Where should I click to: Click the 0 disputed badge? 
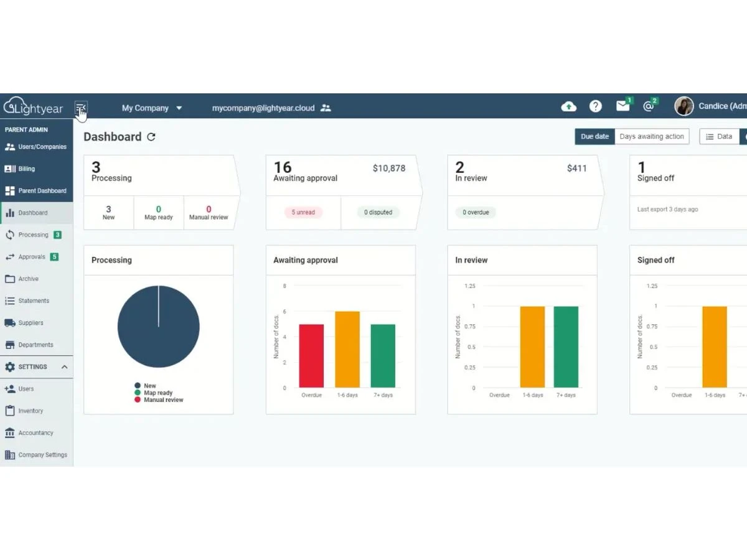[379, 213]
